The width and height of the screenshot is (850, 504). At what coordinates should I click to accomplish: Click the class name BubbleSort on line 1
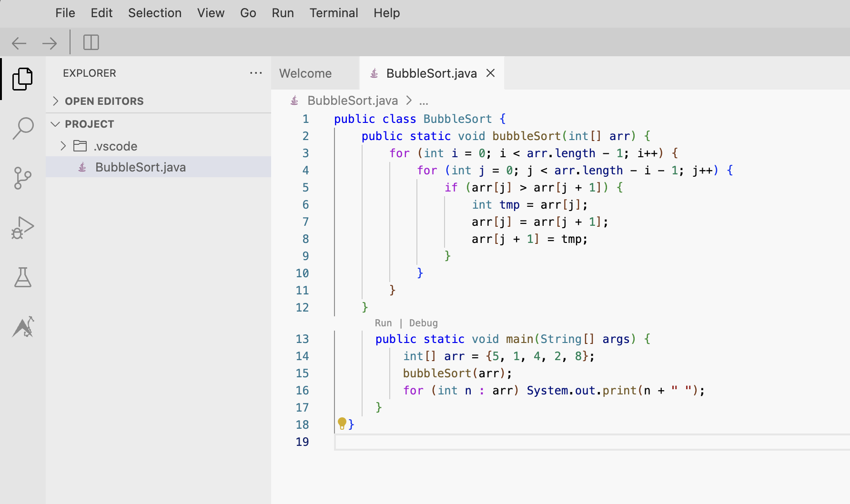coord(457,119)
